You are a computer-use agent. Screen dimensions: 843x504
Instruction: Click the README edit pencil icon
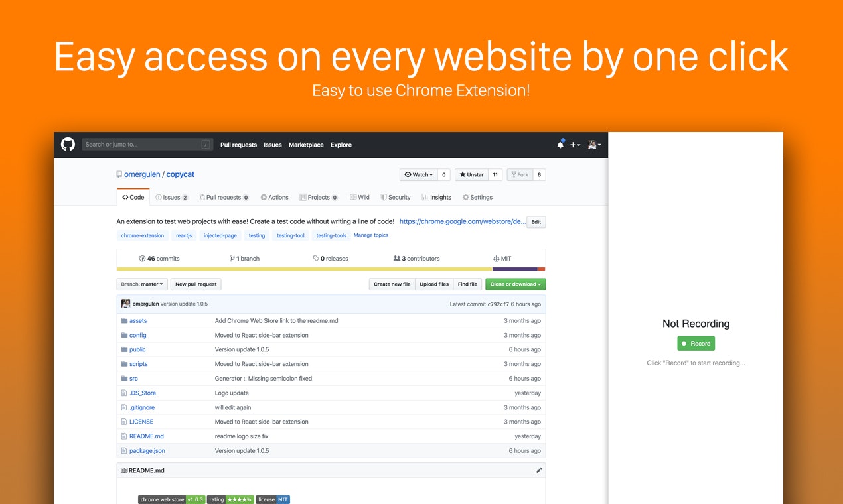539,470
